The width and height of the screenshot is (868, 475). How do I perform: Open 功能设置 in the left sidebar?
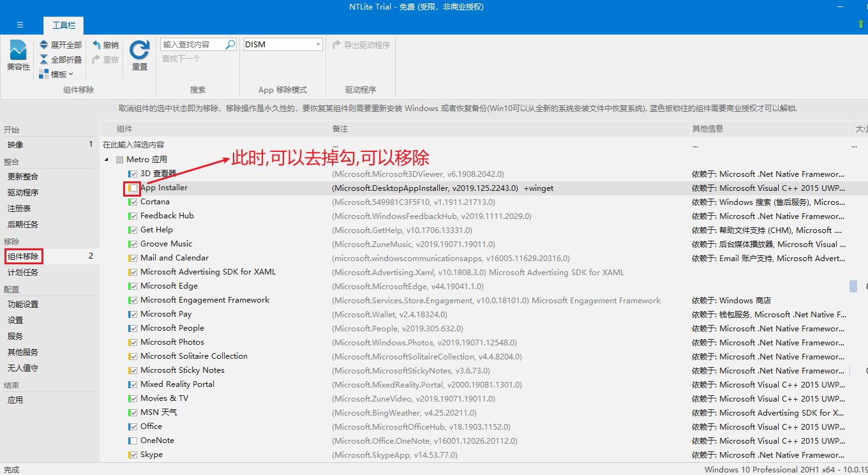[23, 304]
